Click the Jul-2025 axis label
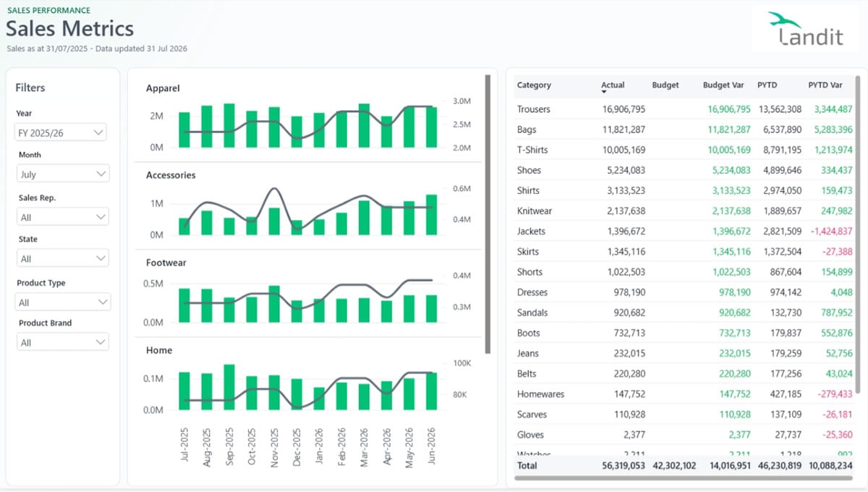This screenshot has width=868, height=492. [x=184, y=446]
